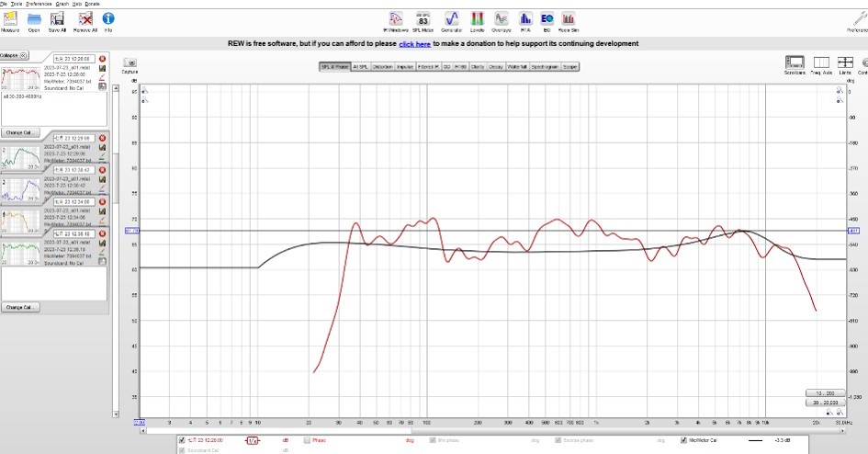Viewport: 868px width, 454px height.
Task: Delete the 12:29:06 measurement
Action: pyautogui.click(x=102, y=139)
